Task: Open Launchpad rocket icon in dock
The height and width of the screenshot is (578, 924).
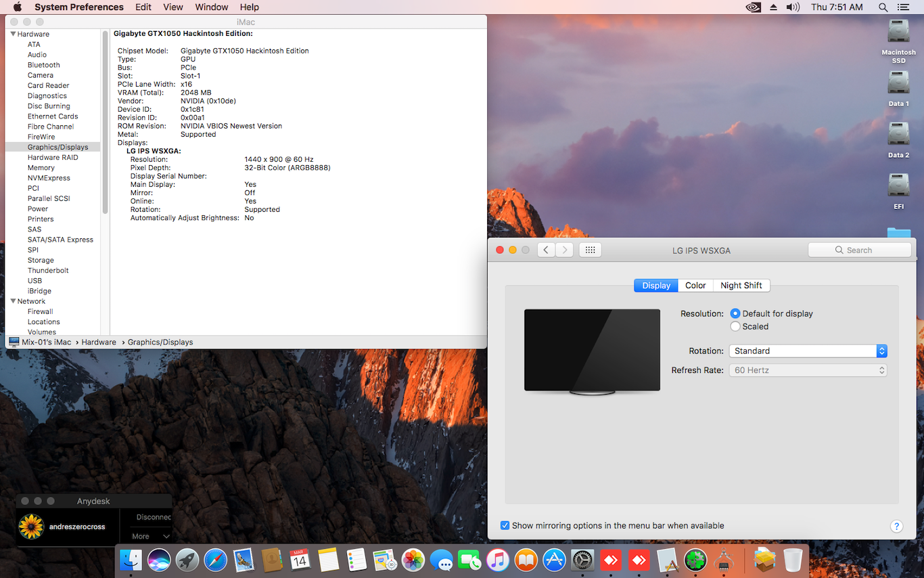Action: 187,560
